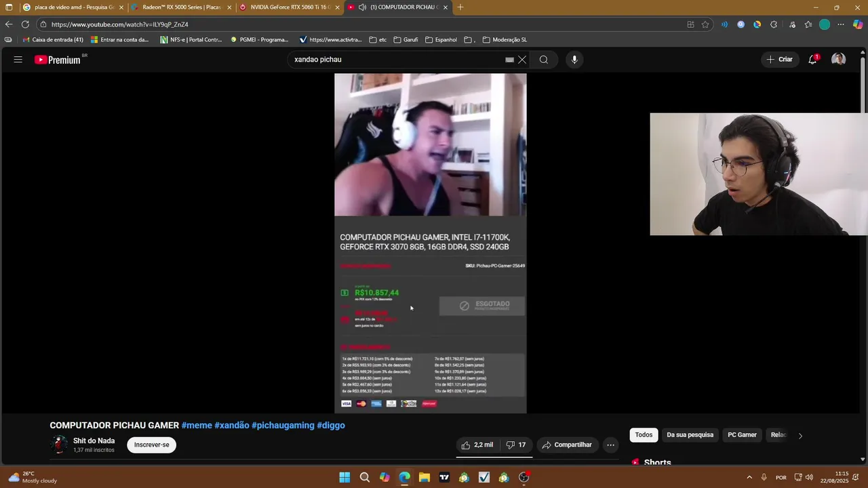Screen dimensions: 868x488
Task: Go to YouTube Premium home logo
Action: (58, 60)
